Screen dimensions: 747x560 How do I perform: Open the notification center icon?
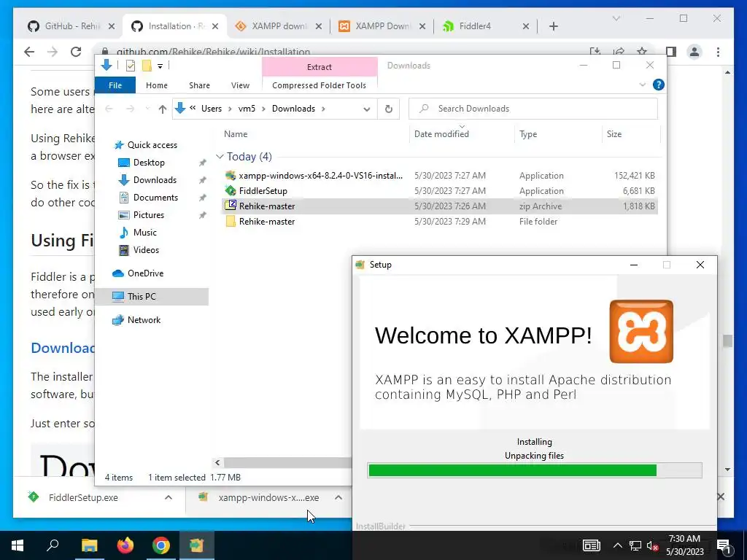pos(723,545)
